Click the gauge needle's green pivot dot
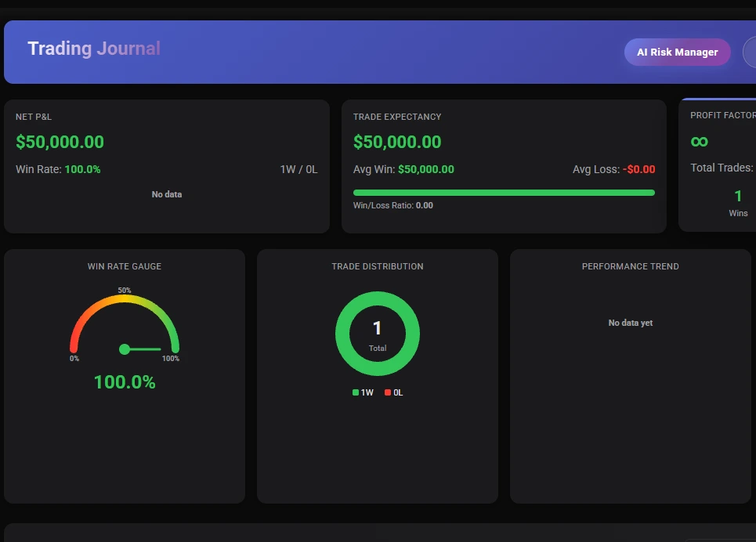This screenshot has height=542, width=756. 125,349
